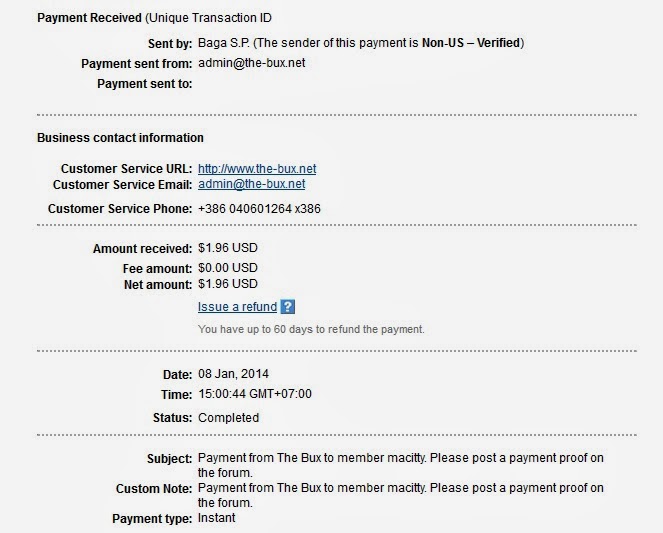Click the Business contact information heading
Image resolution: width=663 pixels, height=533 pixels.
click(120, 138)
